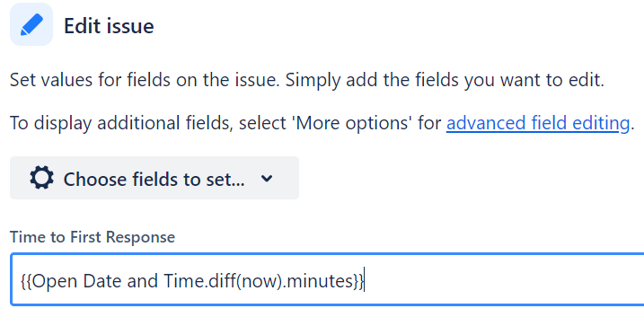Expand the Choose fields to set chevron
Screen dimensions: 644x326
[267, 178]
